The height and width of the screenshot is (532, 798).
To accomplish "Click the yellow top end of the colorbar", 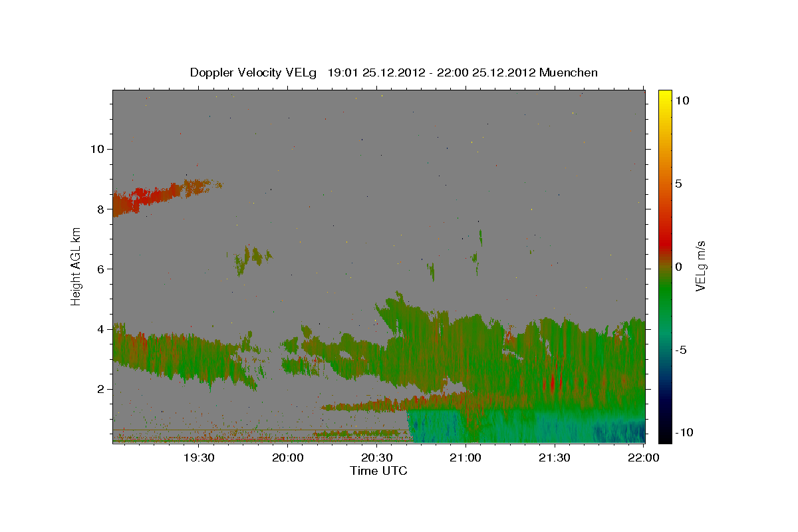I will click(x=665, y=96).
